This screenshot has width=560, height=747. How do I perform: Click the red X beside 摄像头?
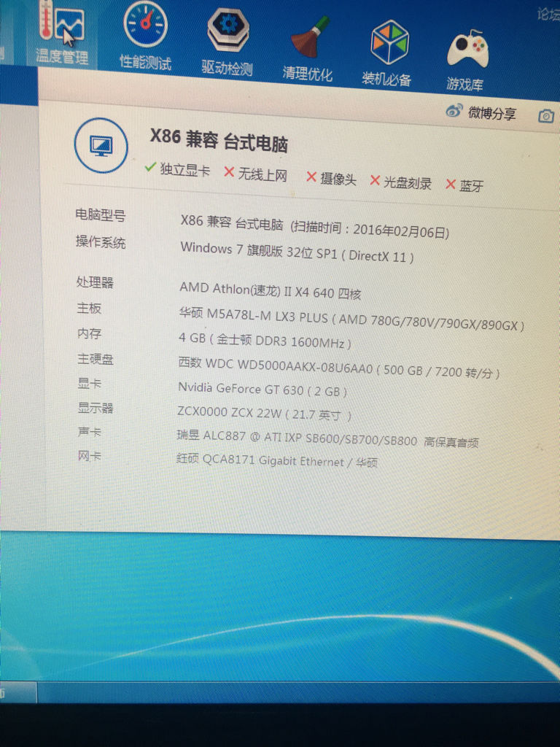pos(311,177)
